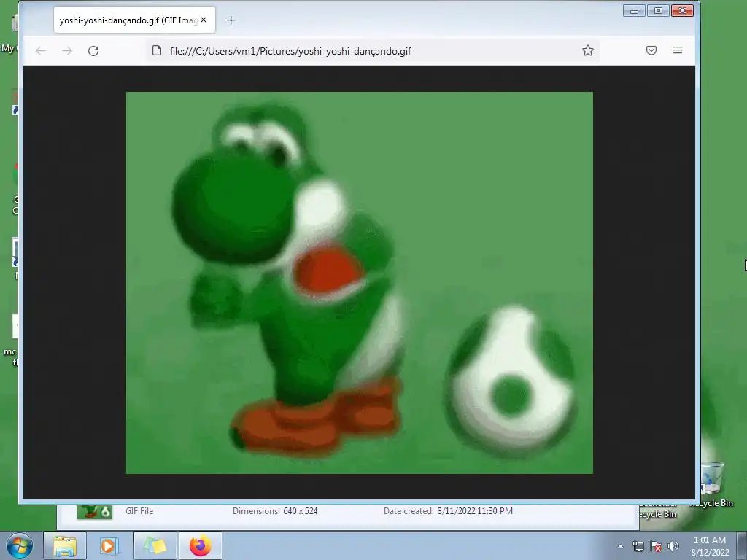Screen dimensions: 747x560
Task: Click the Yoshi GIF image
Action: 359,283
